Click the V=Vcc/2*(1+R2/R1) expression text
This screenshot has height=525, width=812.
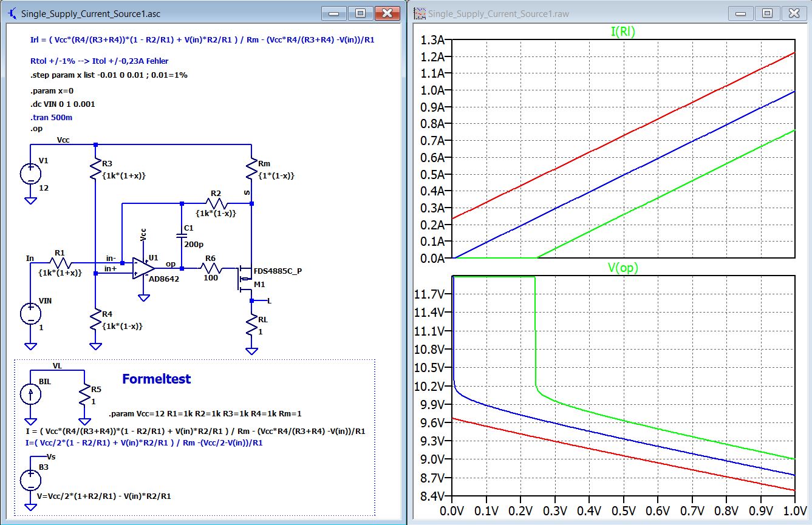pyautogui.click(x=104, y=496)
